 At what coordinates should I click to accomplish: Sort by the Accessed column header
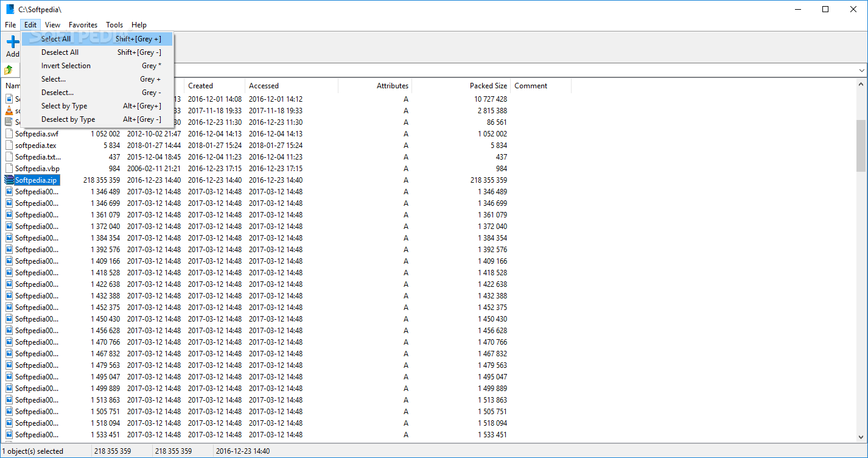pos(291,86)
